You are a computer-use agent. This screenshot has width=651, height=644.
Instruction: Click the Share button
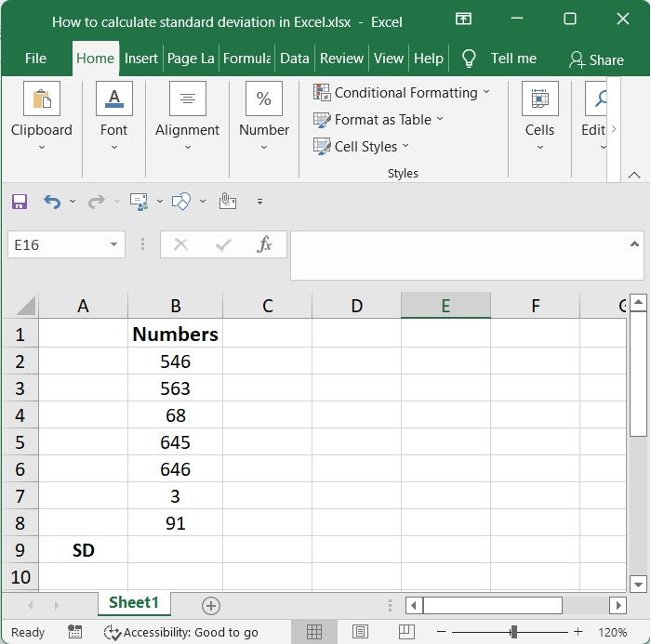(596, 59)
